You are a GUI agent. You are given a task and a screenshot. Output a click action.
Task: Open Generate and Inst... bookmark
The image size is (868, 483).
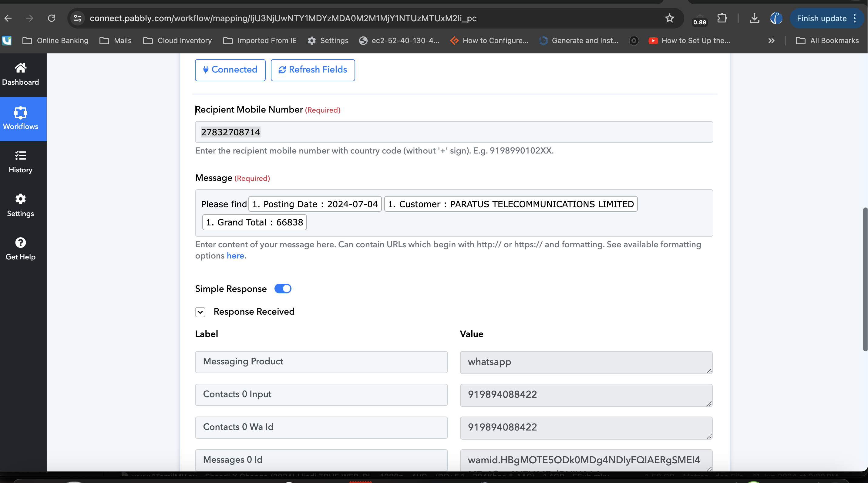(x=579, y=40)
